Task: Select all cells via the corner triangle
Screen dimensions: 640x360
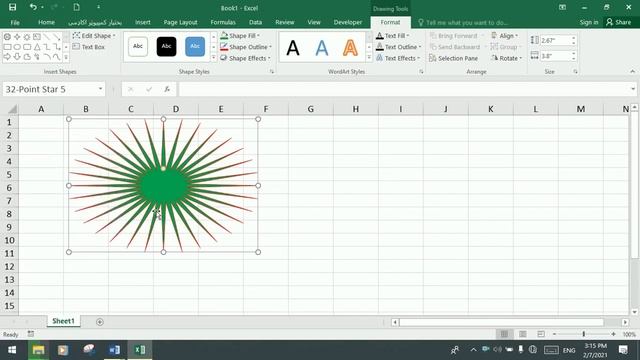Action: pyautogui.click(x=12, y=109)
